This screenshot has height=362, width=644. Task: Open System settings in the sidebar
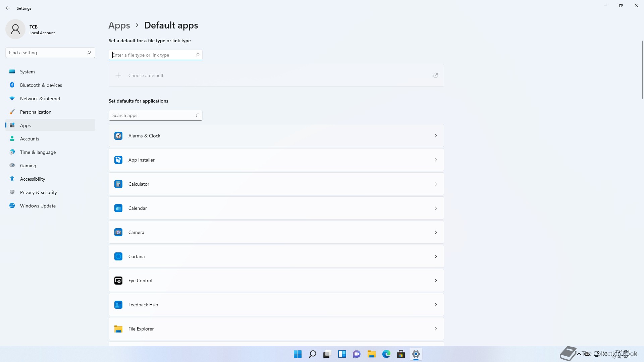(x=50, y=72)
